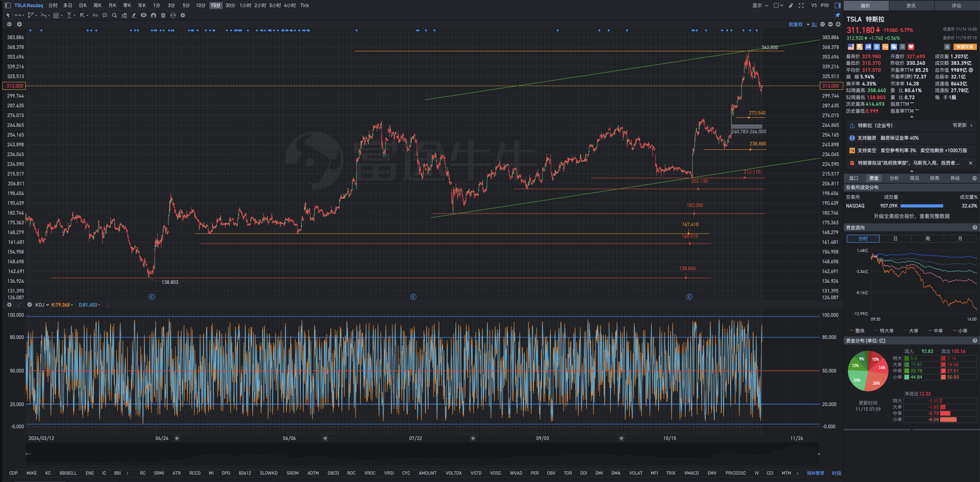
Task: Select the 30分 timeframe
Action: [230, 5]
